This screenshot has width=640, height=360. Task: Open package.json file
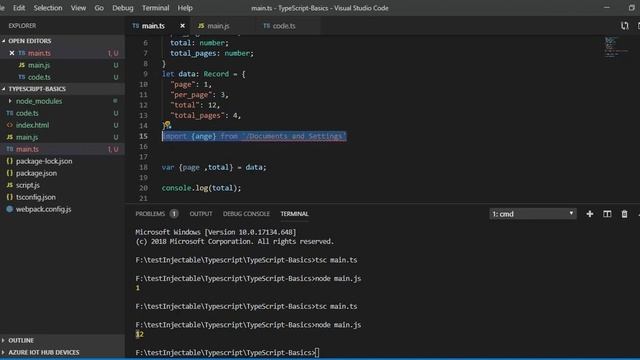36,173
